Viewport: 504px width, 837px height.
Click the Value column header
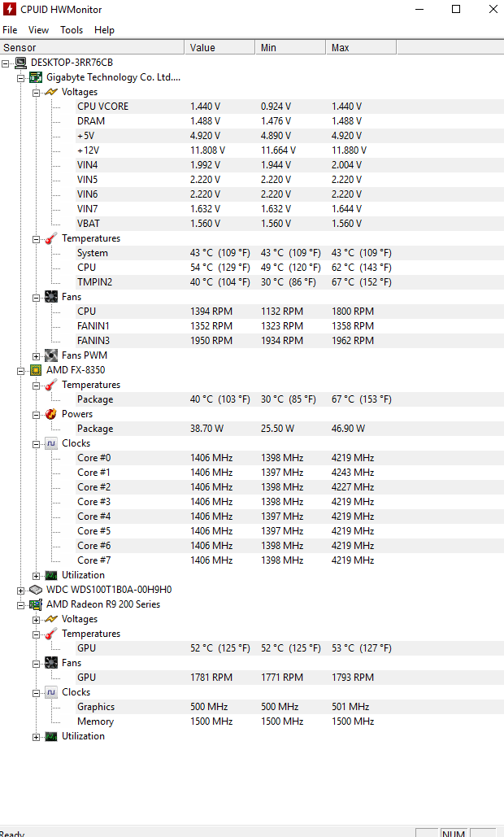click(219, 47)
